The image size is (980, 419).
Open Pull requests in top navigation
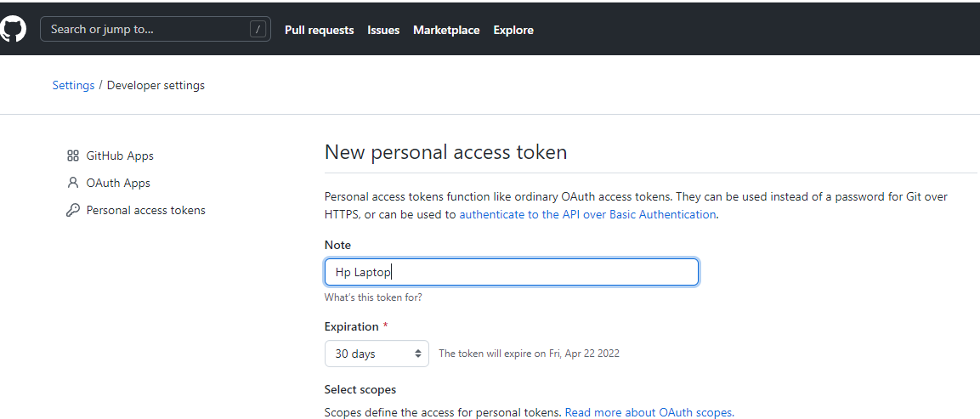pyautogui.click(x=319, y=30)
